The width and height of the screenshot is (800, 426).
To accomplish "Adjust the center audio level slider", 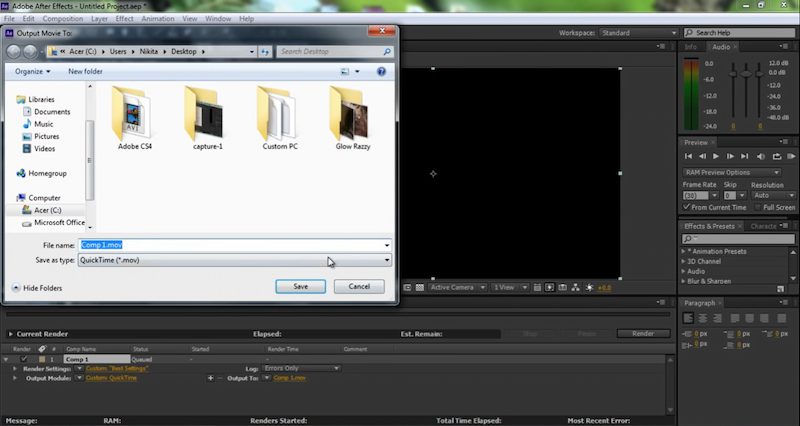I will coord(746,74).
